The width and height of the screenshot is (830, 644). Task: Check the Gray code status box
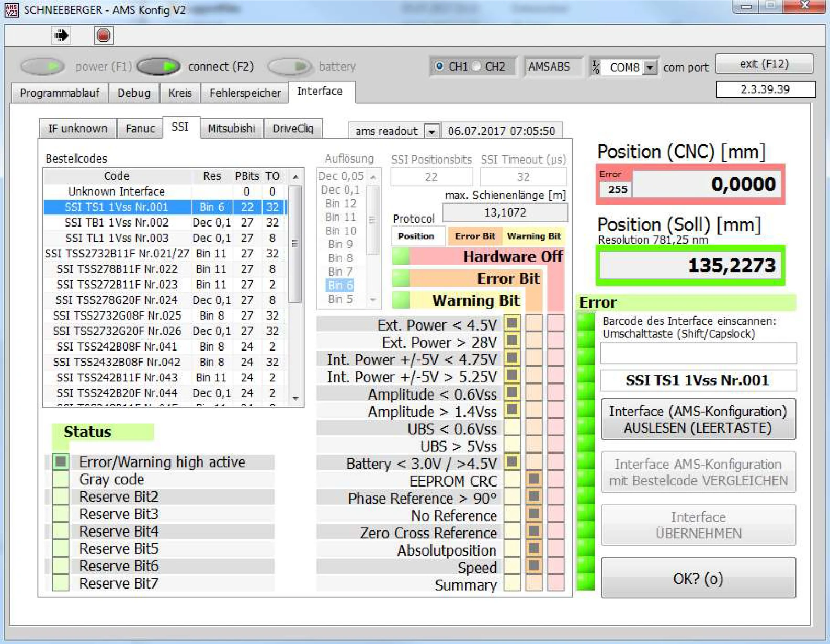(61, 479)
